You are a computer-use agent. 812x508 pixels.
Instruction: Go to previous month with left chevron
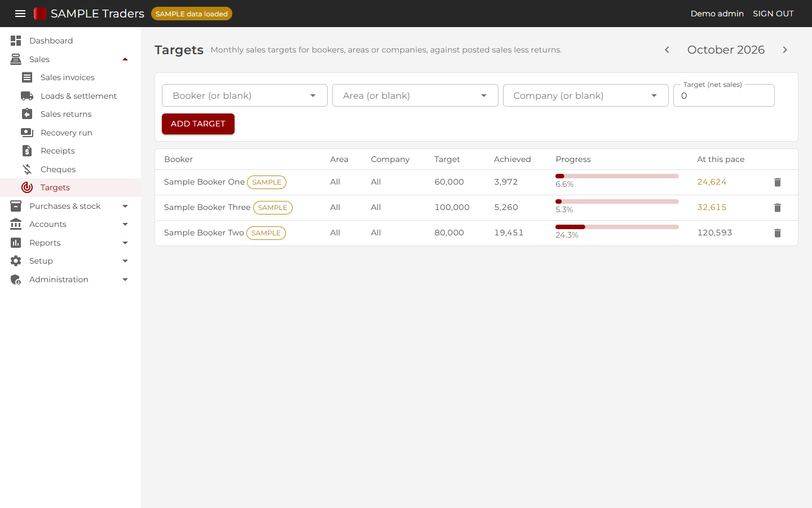pyautogui.click(x=667, y=50)
